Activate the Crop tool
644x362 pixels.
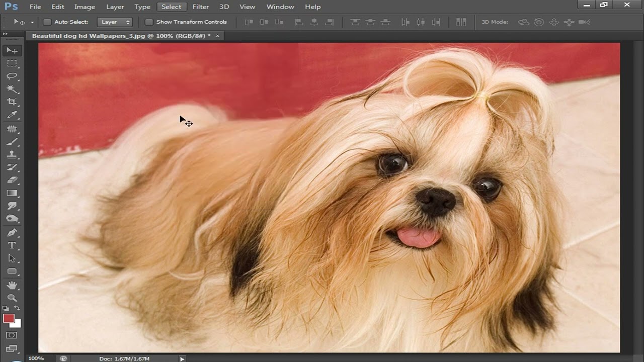tap(12, 102)
